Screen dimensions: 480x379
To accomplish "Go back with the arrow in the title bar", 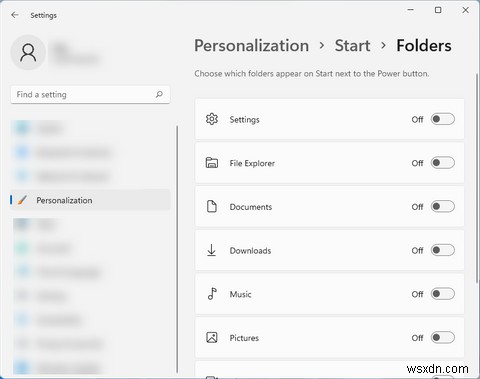I will click(15, 15).
